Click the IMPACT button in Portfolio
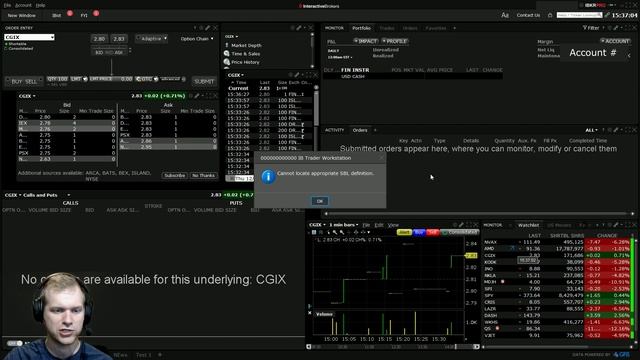Viewport: 640px width, 360px height. (366, 41)
